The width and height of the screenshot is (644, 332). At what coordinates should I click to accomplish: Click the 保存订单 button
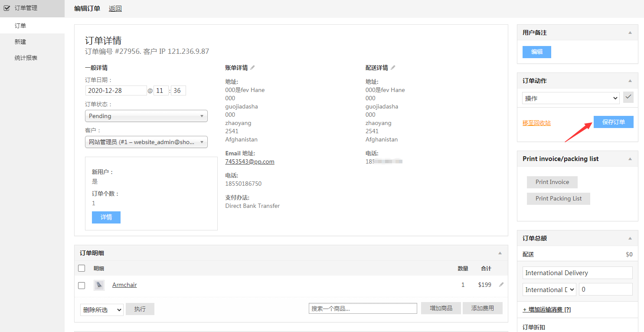[613, 122]
